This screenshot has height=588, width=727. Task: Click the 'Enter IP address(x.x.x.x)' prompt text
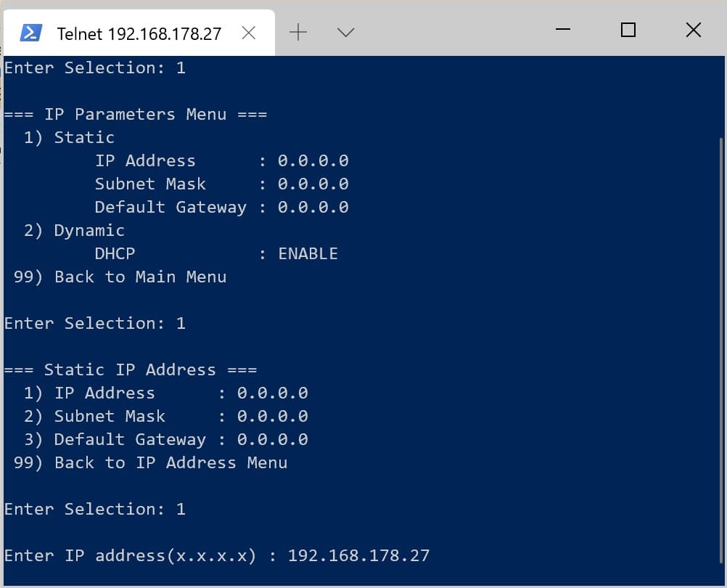pyautogui.click(x=131, y=555)
